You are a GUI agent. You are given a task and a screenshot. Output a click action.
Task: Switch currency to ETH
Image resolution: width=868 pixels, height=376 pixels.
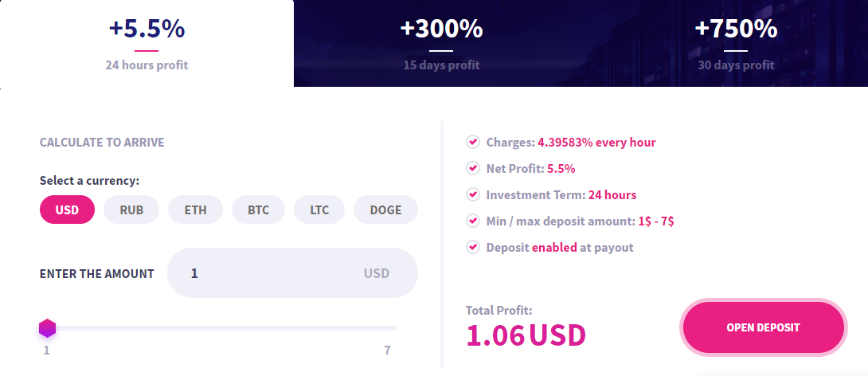195,210
